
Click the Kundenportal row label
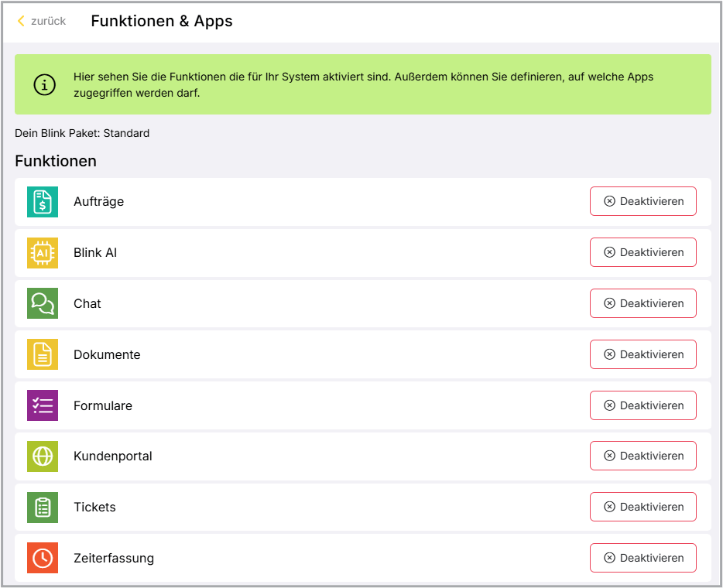coord(113,456)
